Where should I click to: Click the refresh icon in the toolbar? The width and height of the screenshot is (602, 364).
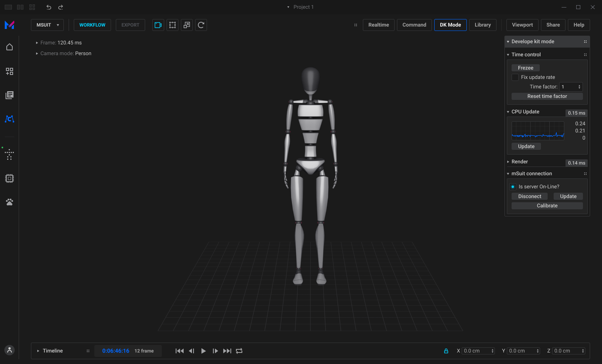point(201,25)
